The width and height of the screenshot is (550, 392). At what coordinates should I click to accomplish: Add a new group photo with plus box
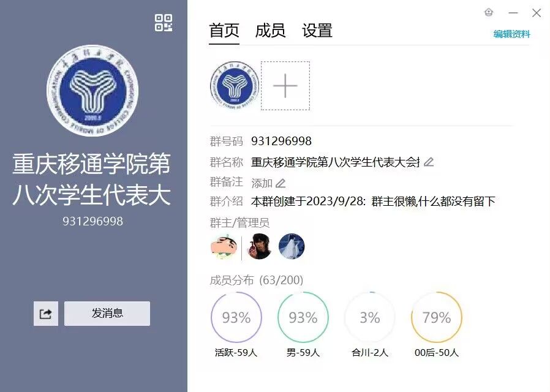285,86
